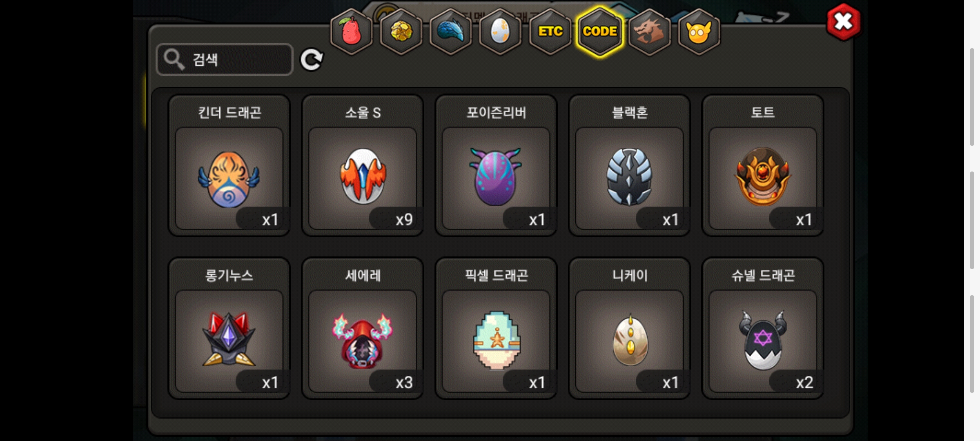Open the brown dragon category icon
Viewport: 980px width, 441px height.
tap(649, 32)
